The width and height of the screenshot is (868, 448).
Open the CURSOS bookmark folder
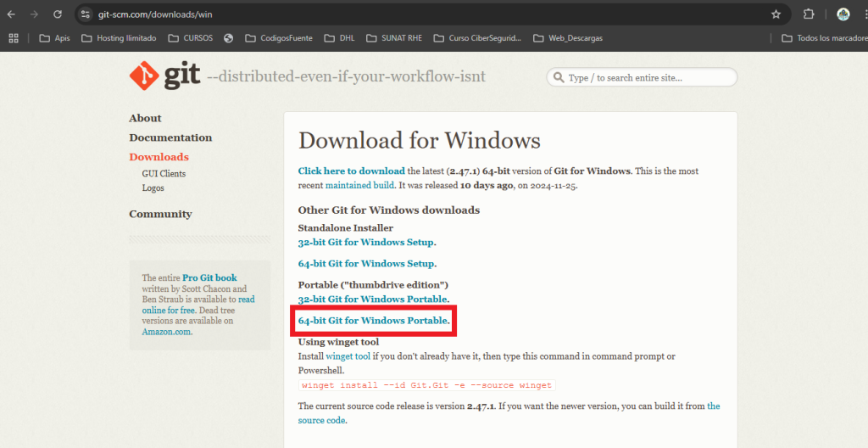point(191,38)
